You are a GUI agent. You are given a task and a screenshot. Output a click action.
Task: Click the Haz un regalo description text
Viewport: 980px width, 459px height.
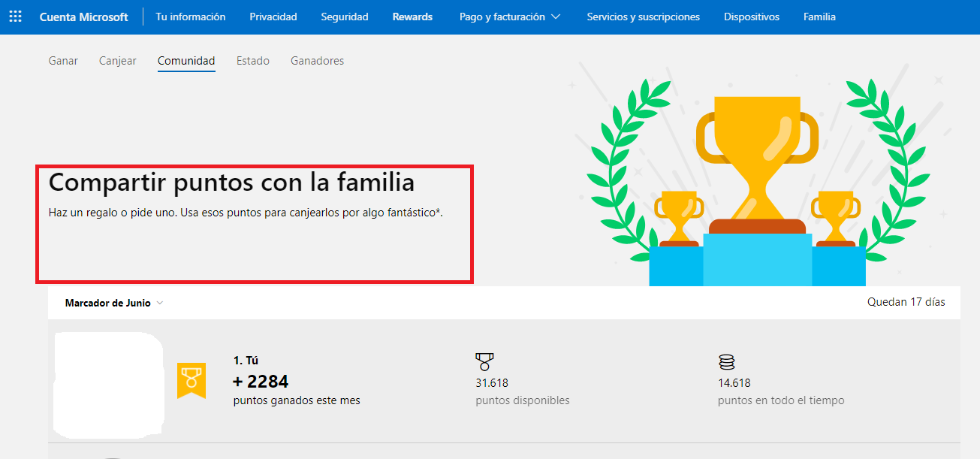(246, 213)
